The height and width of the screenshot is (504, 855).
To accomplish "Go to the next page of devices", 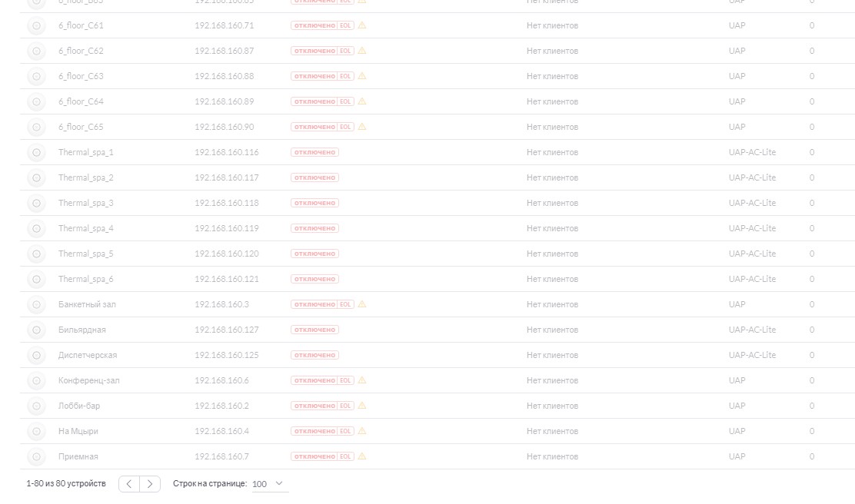I will (150, 484).
